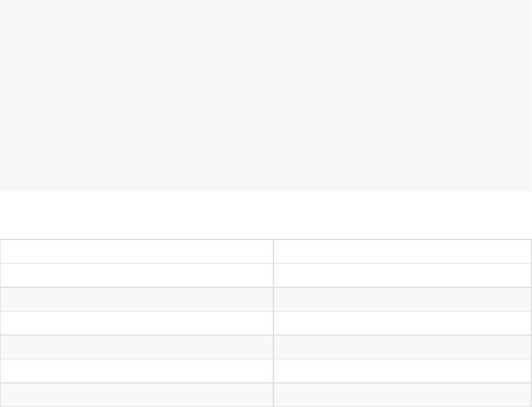The image size is (532, 407).
Task: Select the fifth row's shaded left cell
Action: click(137, 347)
